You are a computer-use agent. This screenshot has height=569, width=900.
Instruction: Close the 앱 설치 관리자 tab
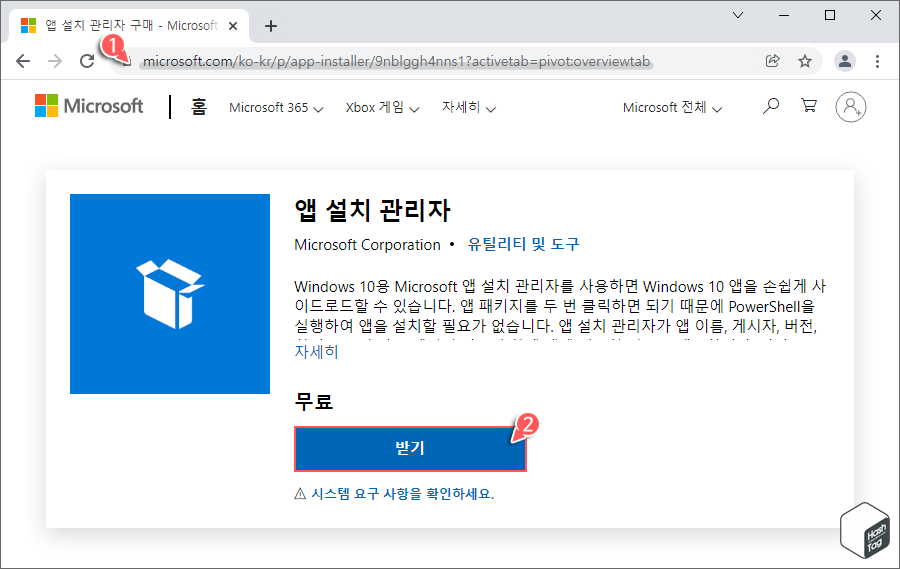coord(233,26)
